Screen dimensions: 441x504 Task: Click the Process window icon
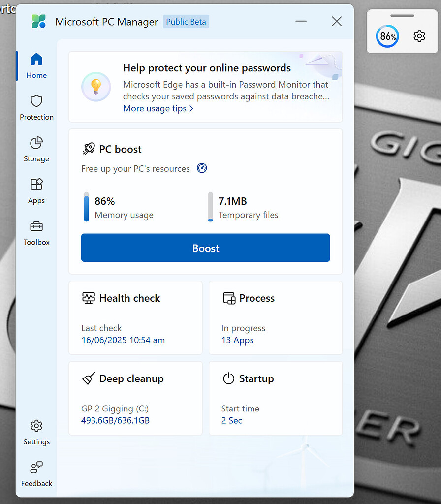(228, 298)
